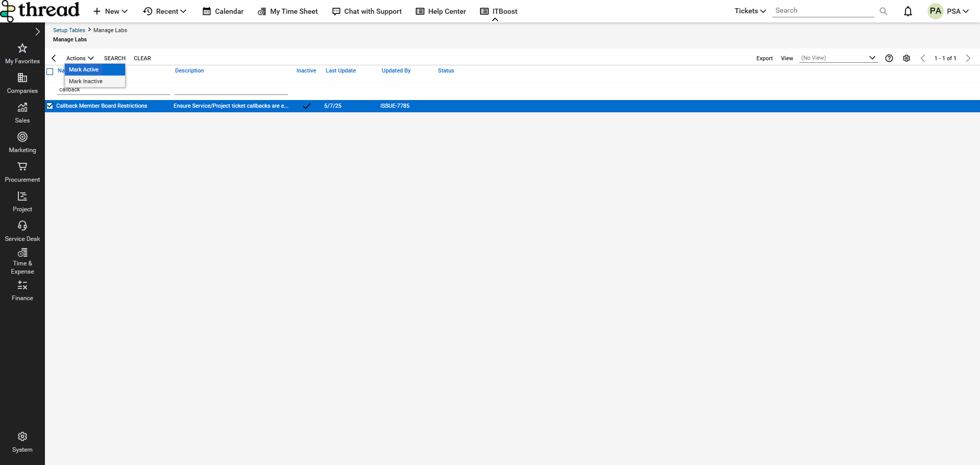Click the SEARCH button

115,58
